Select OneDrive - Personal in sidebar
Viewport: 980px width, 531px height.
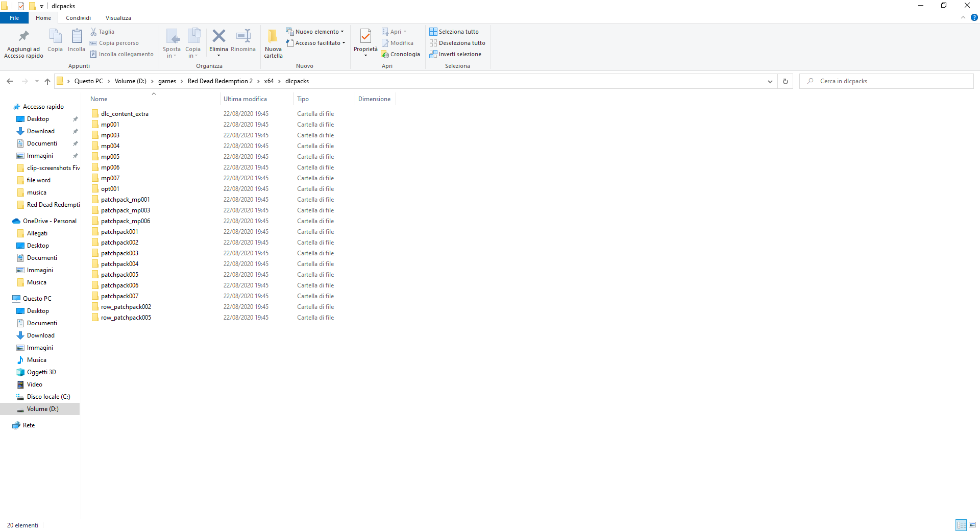pyautogui.click(x=50, y=221)
